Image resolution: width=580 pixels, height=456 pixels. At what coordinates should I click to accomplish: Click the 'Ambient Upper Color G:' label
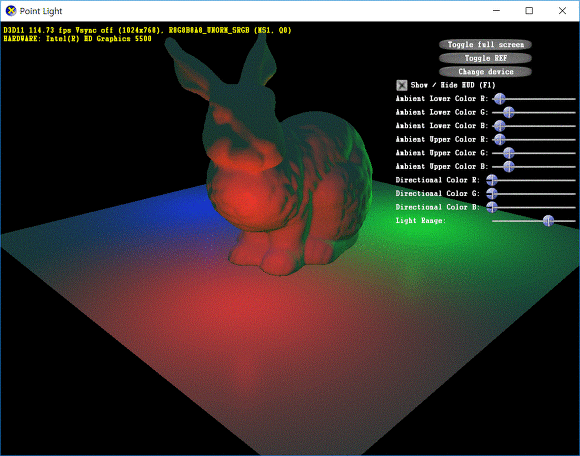[442, 153]
